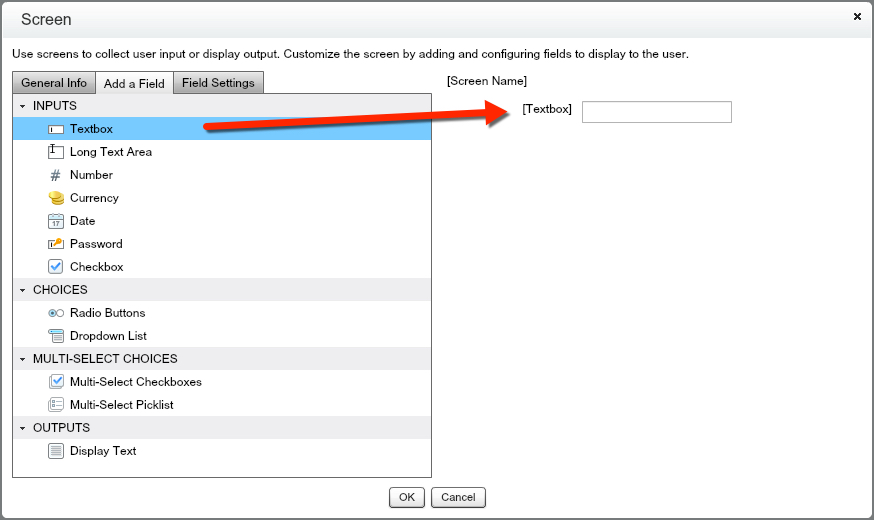Add a Radio Buttons choice field
This screenshot has width=874, height=520.
pyautogui.click(x=107, y=313)
